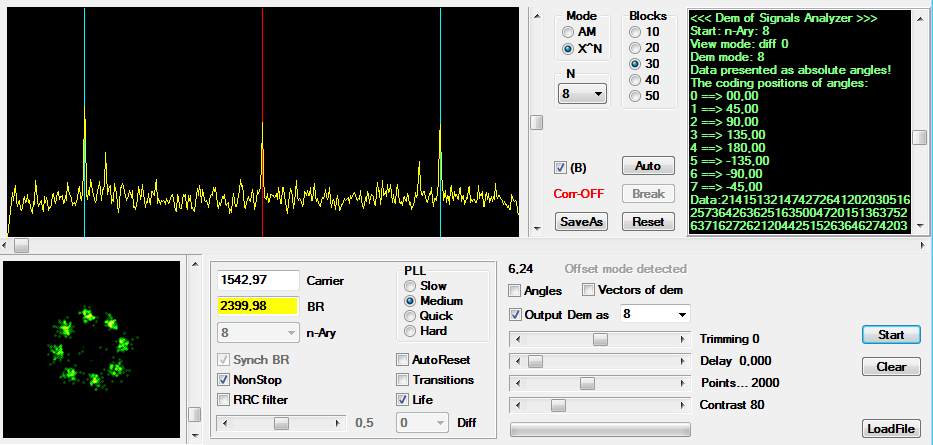Enable the Transitions checkbox
Viewport: 933px width, 445px height.
click(x=402, y=380)
